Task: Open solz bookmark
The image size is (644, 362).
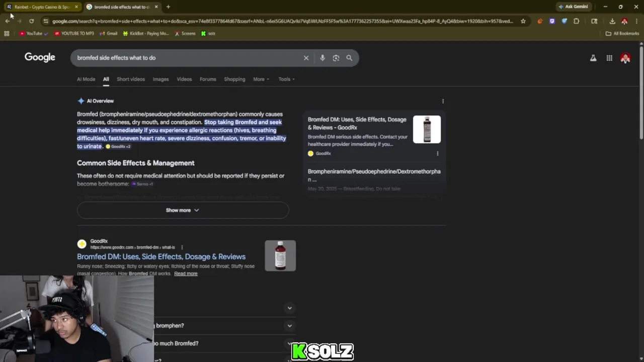Action: tap(208, 34)
